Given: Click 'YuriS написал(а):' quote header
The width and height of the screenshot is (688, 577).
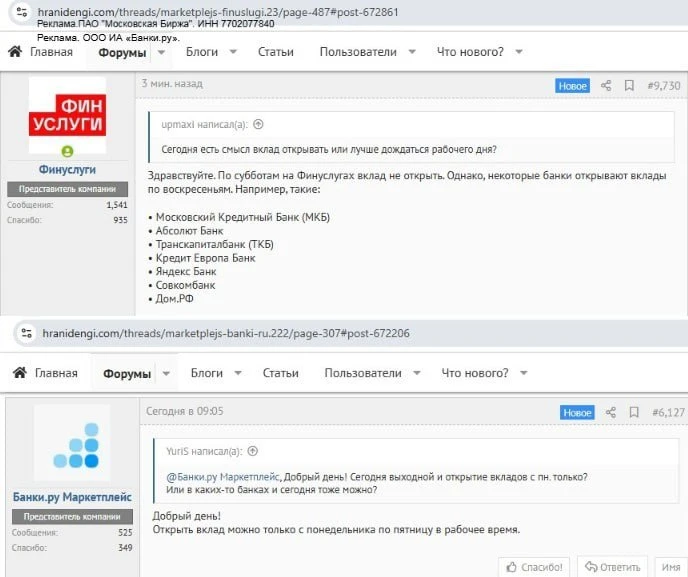Looking at the screenshot, I should 204,451.
